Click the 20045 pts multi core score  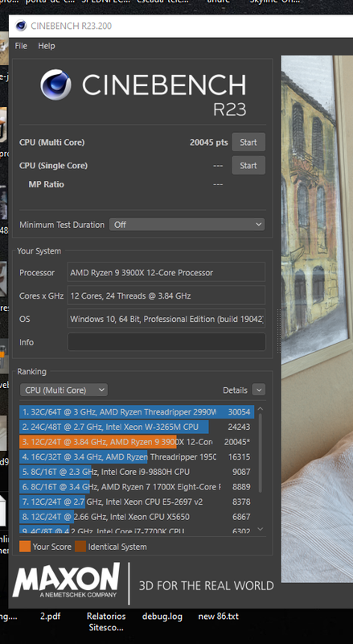208,142
